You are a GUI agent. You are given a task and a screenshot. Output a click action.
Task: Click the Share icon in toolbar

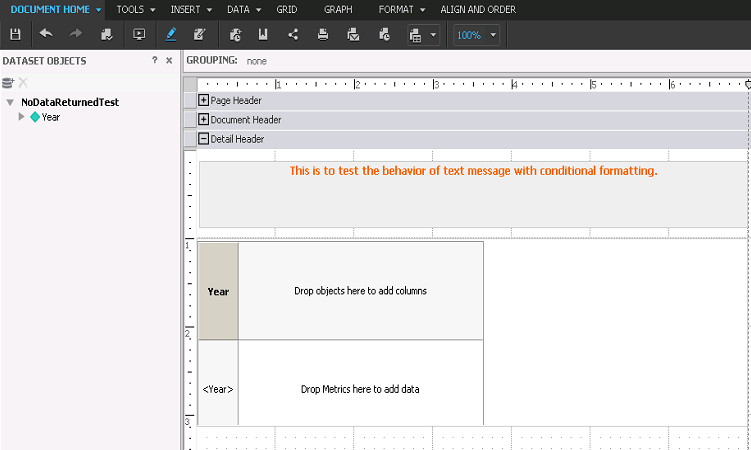tap(293, 34)
